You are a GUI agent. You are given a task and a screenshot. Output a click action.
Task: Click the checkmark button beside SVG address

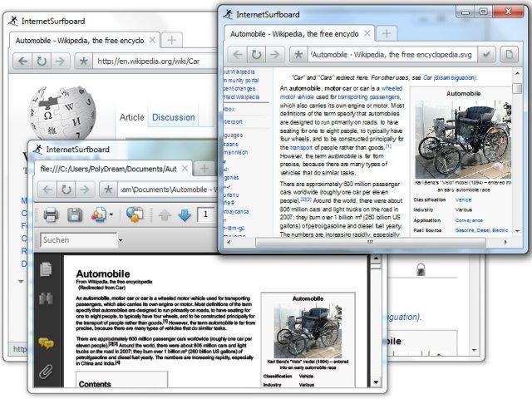(486, 54)
